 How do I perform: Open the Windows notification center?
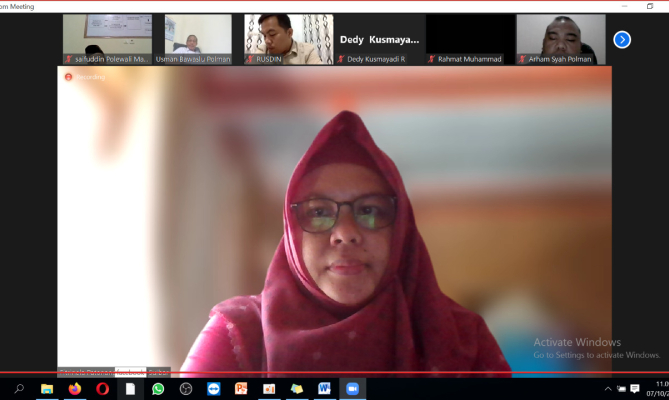635,388
